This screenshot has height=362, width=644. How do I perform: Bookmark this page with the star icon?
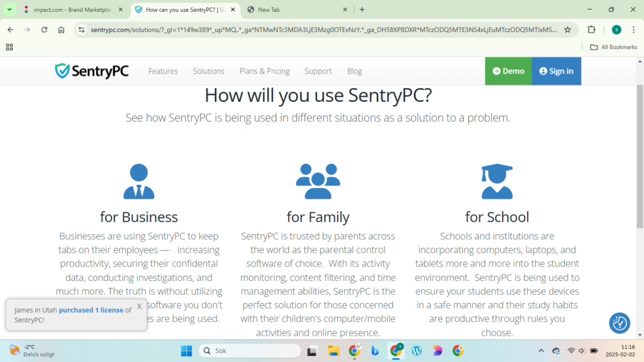pyautogui.click(x=568, y=30)
